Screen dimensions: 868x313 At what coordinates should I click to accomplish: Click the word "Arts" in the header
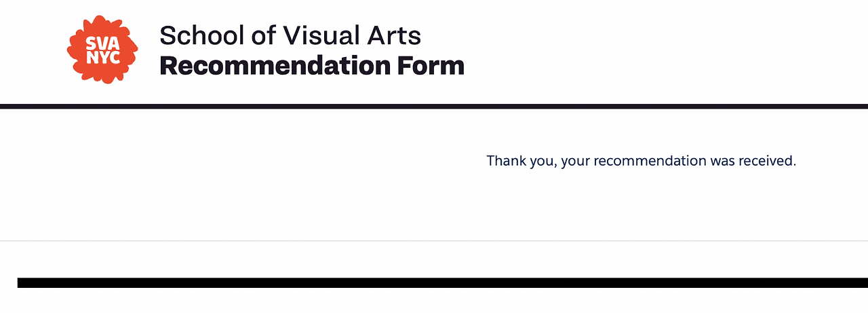tap(396, 35)
